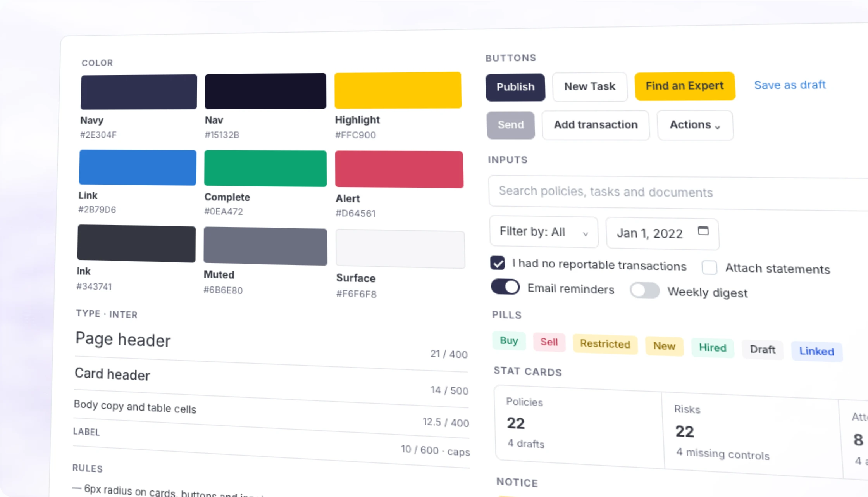The width and height of the screenshot is (868, 497).
Task: Click the yellow Find an Expert button
Action: click(685, 86)
